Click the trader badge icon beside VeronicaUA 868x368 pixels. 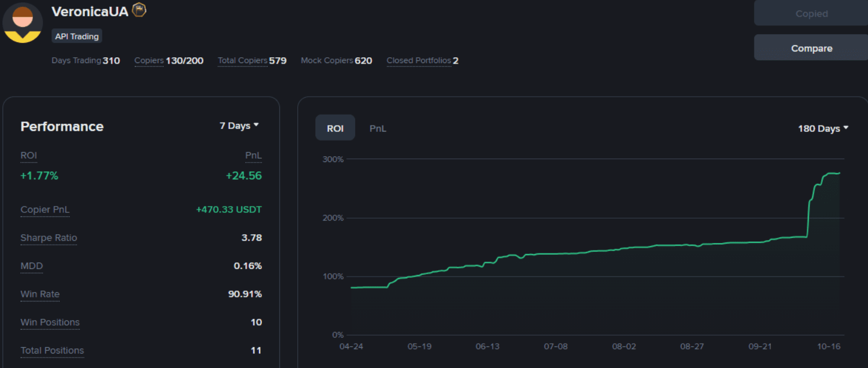[139, 10]
